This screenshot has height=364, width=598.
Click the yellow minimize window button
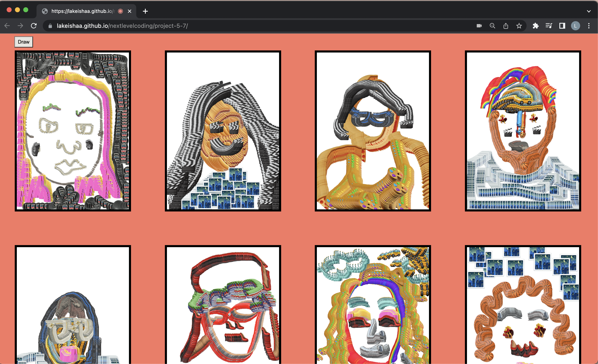[17, 10]
